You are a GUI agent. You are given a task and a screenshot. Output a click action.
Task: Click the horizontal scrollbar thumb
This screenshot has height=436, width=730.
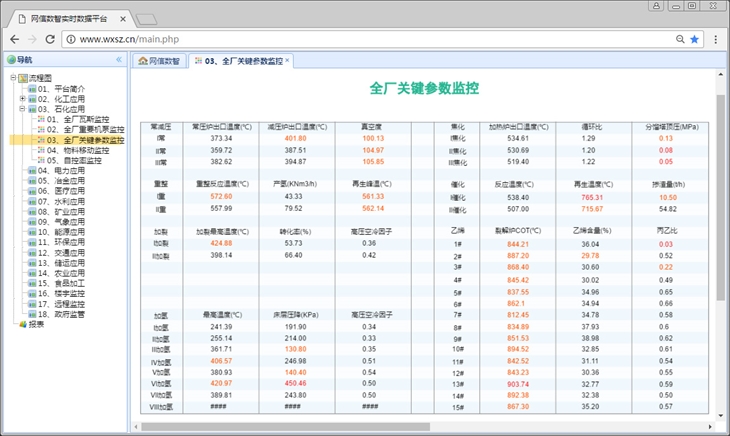(x=285, y=427)
